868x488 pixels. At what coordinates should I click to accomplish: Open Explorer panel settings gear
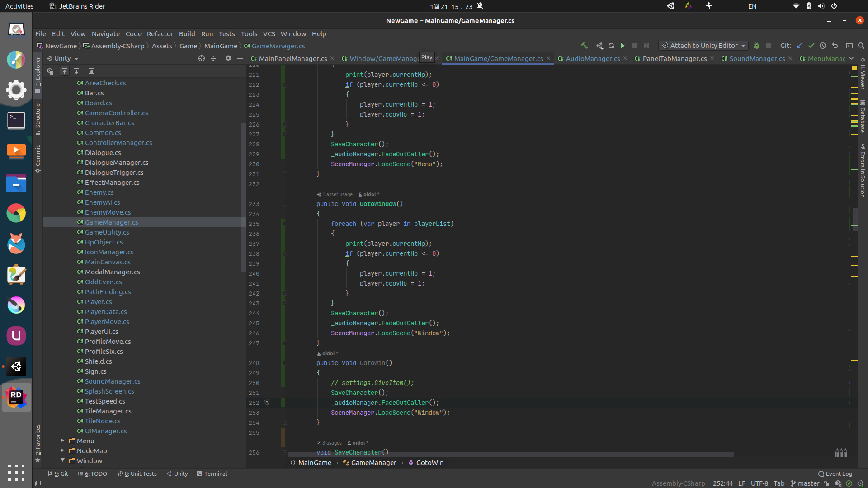pos(228,58)
